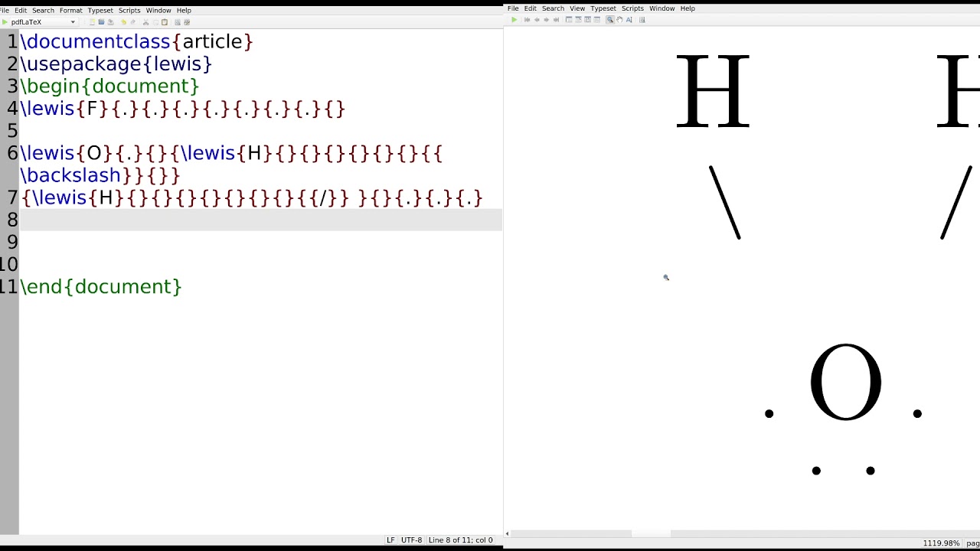The image size is (980, 551).
Task: Click the Open file icon in the editor toolbar
Action: click(101, 22)
